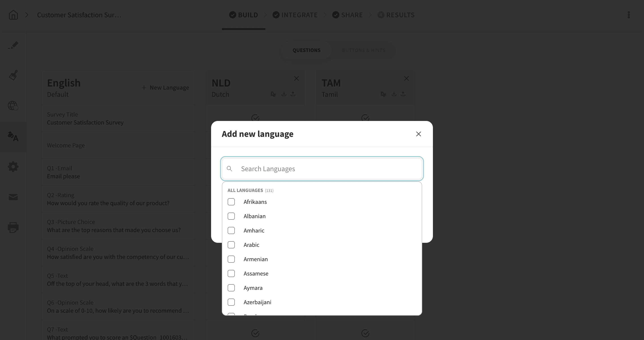This screenshot has width=644, height=340.
Task: Download the Dutch translation file
Action: pos(284,94)
